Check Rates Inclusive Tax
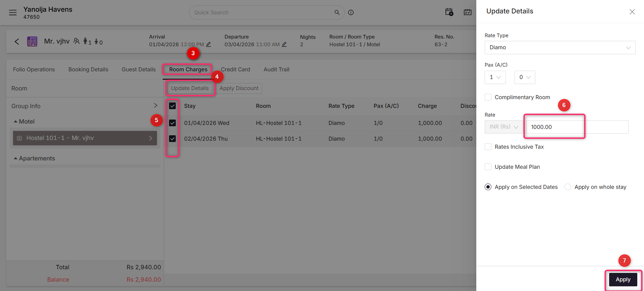 point(488,147)
